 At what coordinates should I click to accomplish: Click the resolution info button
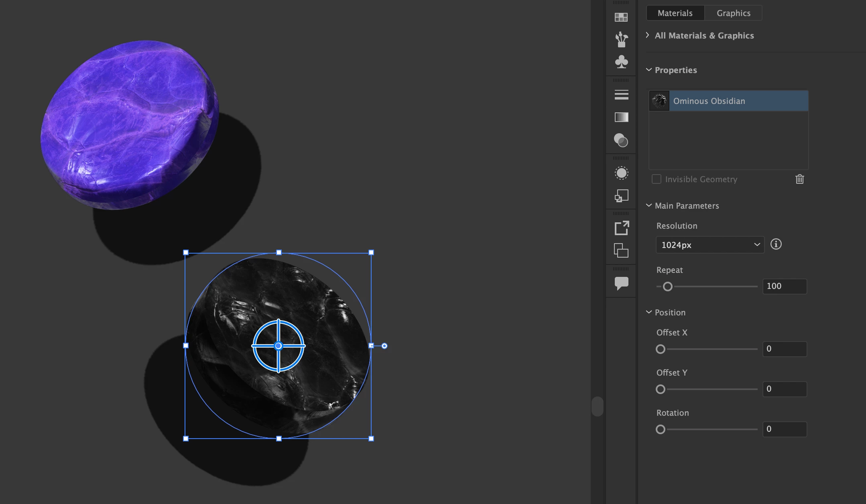(776, 244)
